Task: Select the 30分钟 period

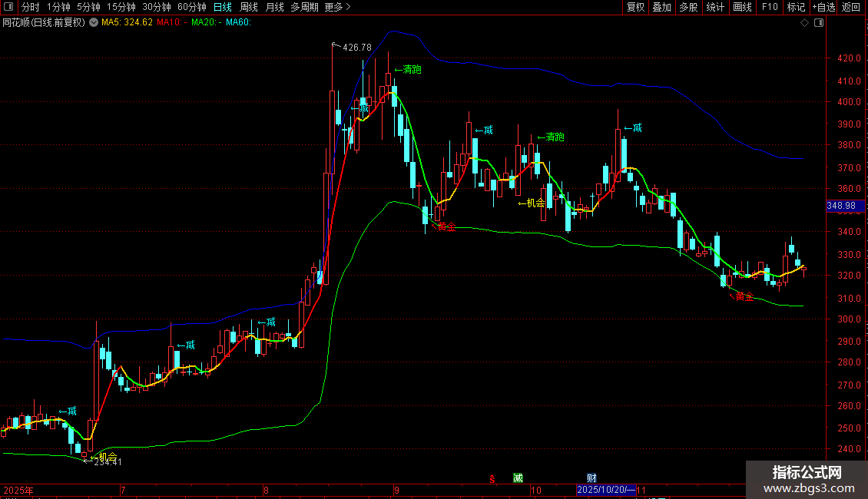Action: (156, 7)
